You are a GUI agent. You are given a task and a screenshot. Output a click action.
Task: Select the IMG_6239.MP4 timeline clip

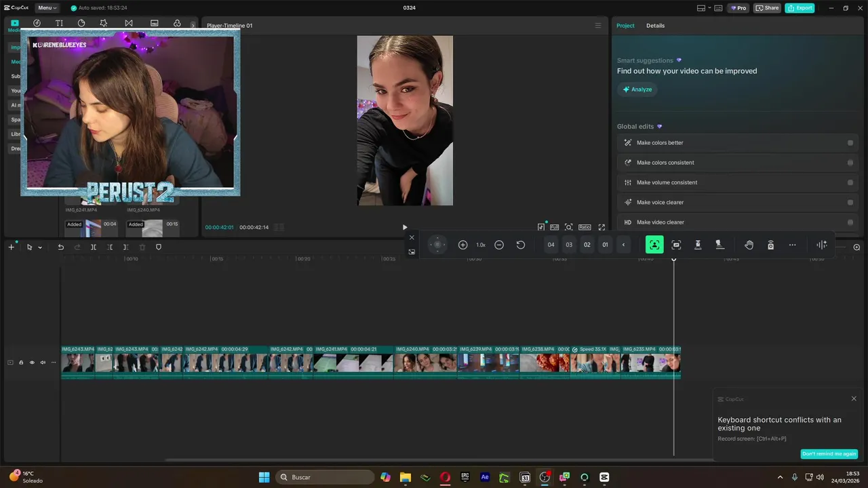(x=488, y=363)
